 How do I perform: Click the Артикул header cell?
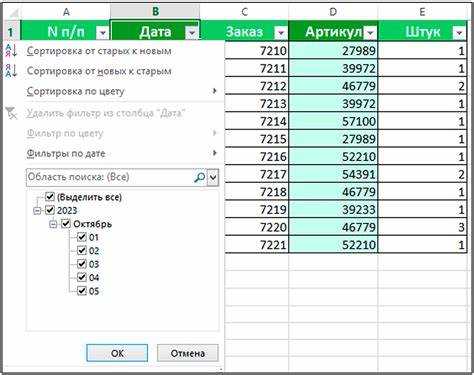333,32
